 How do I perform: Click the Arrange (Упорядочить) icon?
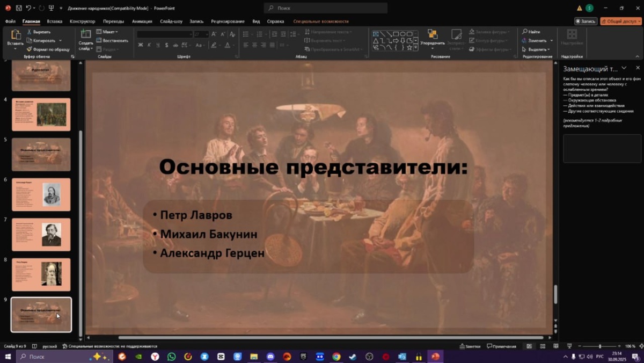(432, 34)
